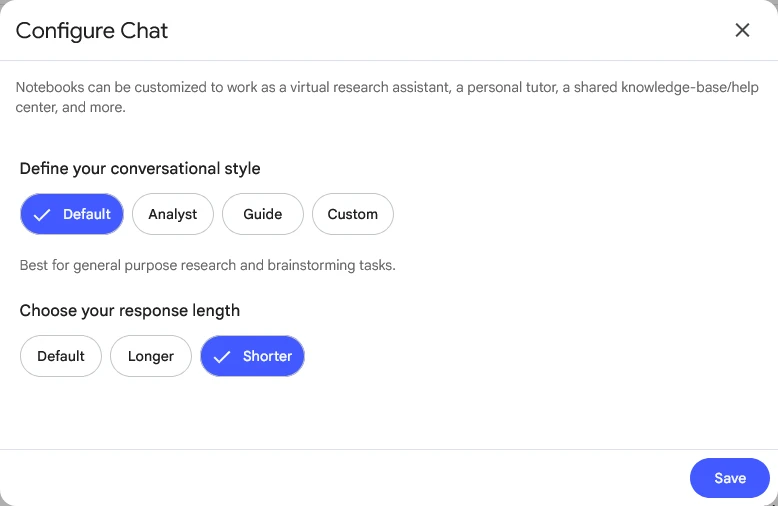778x506 pixels.
Task: Switch chat style chip to Analyst
Action: click(x=173, y=214)
